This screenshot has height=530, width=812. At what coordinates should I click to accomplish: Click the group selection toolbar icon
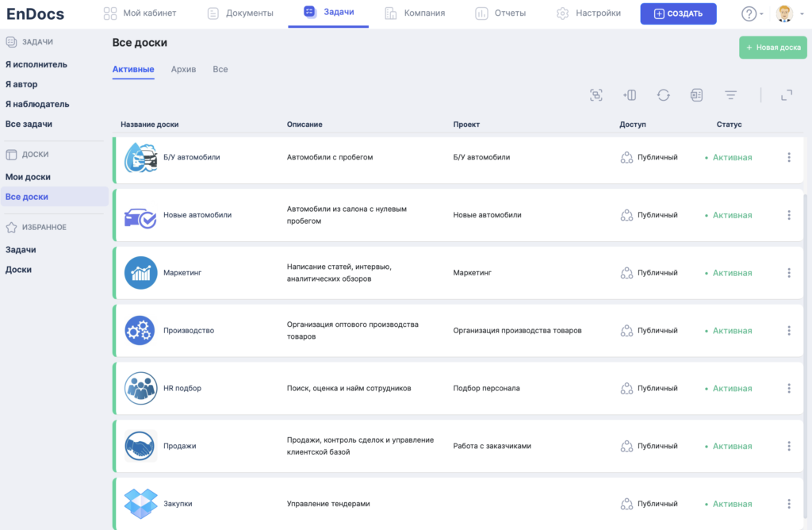tap(596, 95)
